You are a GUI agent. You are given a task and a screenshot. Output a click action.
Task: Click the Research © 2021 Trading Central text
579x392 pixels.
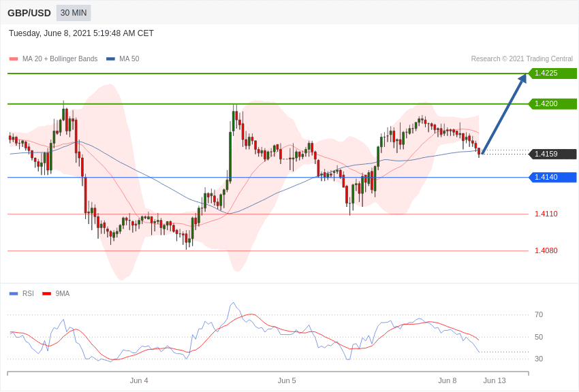tap(522, 59)
